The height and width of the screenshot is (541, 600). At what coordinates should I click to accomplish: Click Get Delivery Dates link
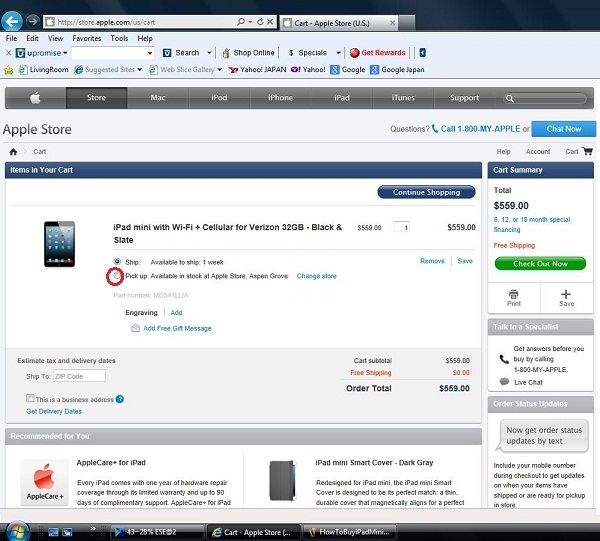pyautogui.click(x=54, y=411)
